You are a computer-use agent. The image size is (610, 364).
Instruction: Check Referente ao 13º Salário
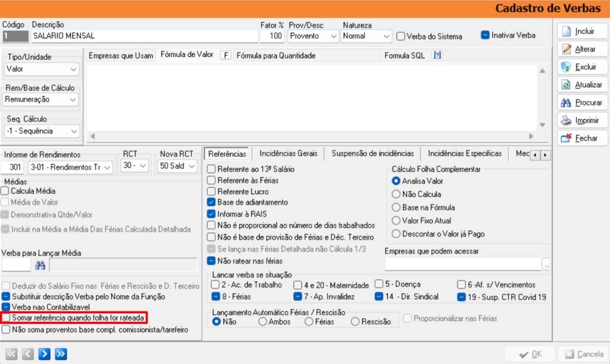[x=211, y=169]
